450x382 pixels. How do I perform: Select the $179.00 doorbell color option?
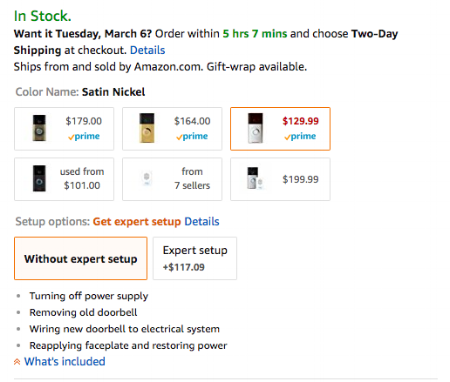point(64,129)
